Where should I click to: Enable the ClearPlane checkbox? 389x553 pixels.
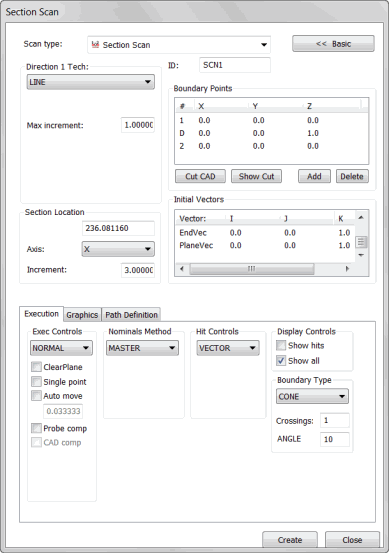pyautogui.click(x=36, y=367)
